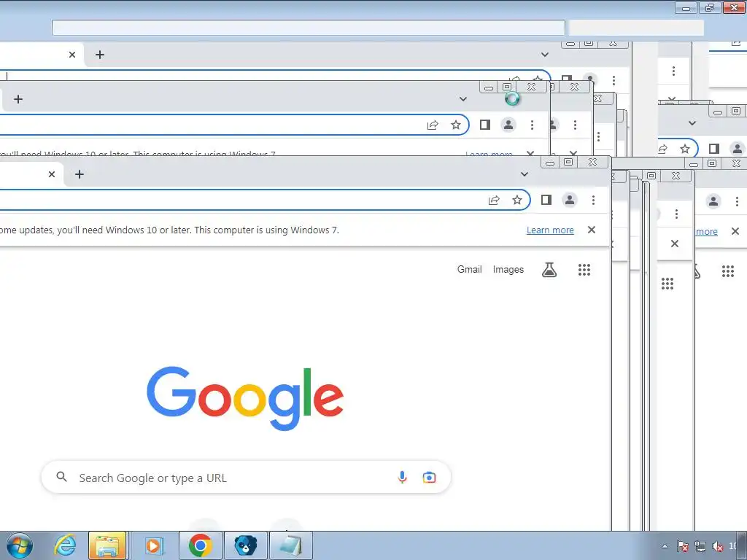Launch Internet Explorer from the taskbar
Image resolution: width=747 pixels, height=560 pixels.
tap(65, 545)
